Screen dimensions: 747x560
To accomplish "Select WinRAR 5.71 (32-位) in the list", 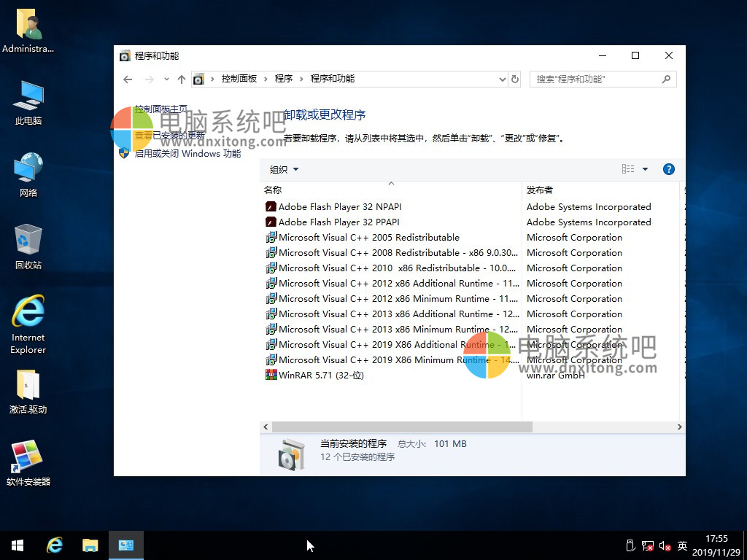I will 320,376.
